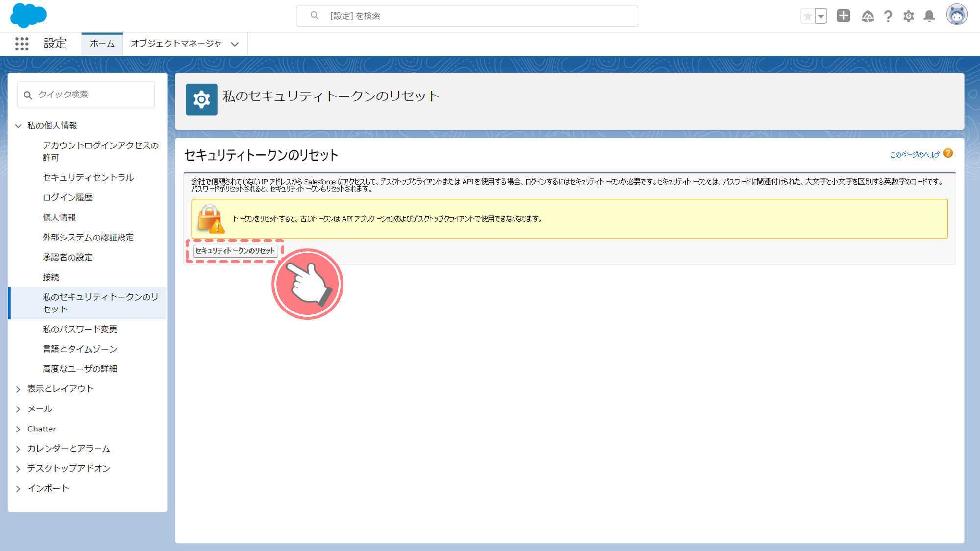Open セキュリティセントラル in sidebar
Image resolution: width=980 pixels, height=551 pixels.
tap(88, 177)
